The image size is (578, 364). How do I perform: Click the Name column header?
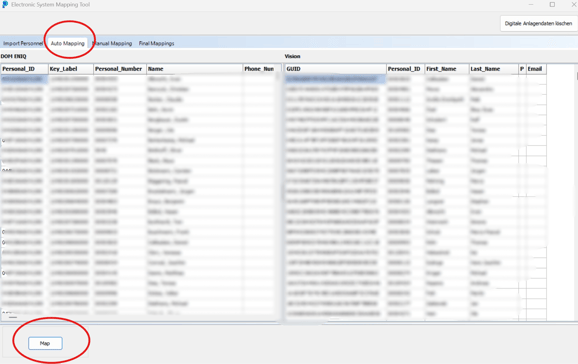click(194, 69)
